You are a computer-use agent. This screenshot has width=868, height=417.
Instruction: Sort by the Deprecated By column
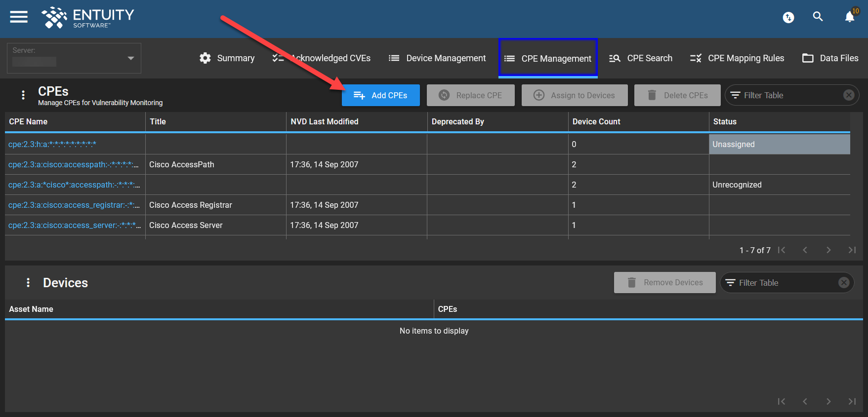[498, 122]
